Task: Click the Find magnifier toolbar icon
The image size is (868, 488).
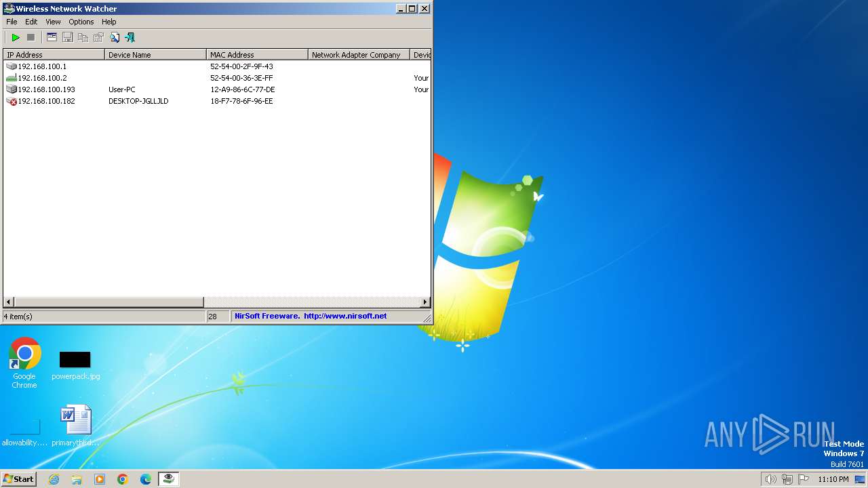Action: [x=115, y=37]
